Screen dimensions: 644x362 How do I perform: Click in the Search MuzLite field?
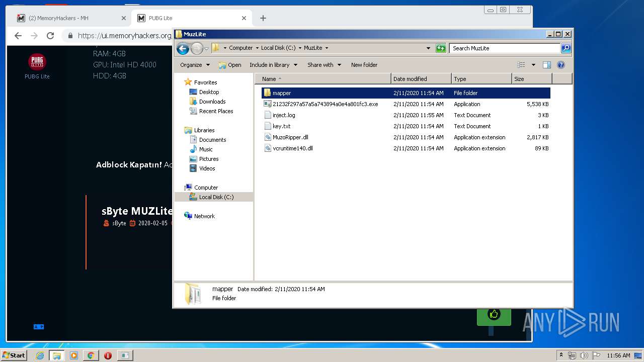pos(504,48)
